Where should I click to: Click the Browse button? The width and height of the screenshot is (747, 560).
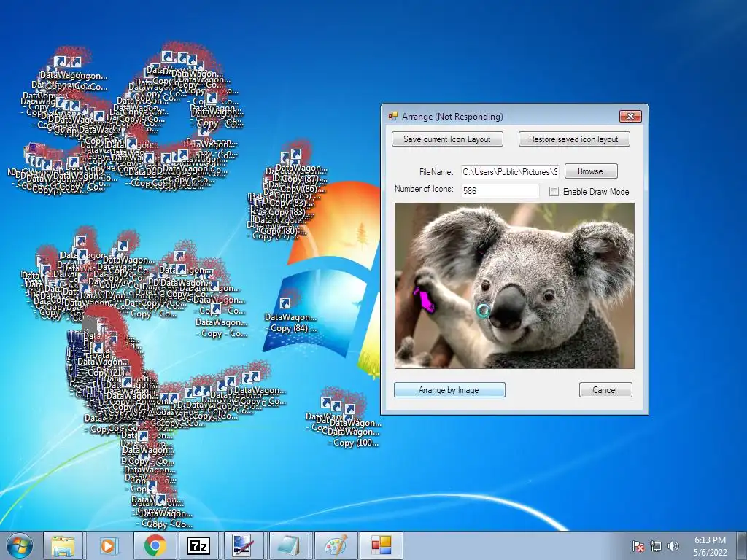tap(591, 171)
